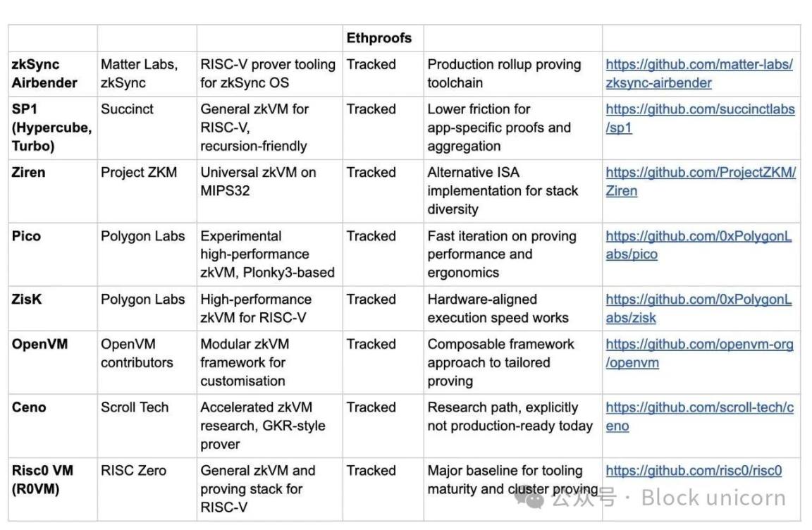The image size is (812, 530).
Task: Click the Ceno row name cell
Action: click(x=29, y=407)
